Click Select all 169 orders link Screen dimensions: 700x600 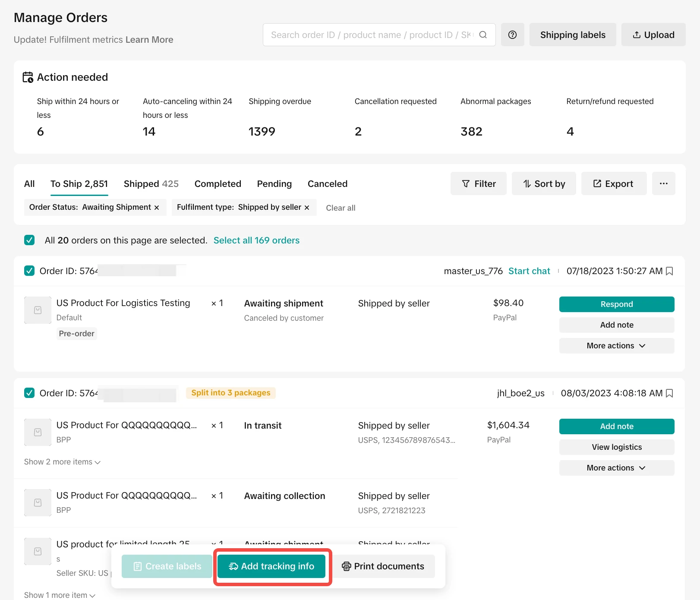point(256,240)
